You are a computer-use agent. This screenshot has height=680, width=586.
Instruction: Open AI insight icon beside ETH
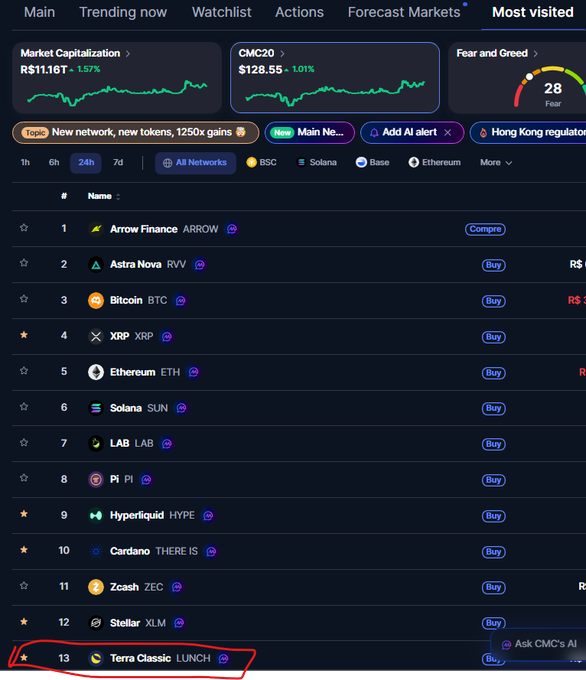click(x=193, y=372)
